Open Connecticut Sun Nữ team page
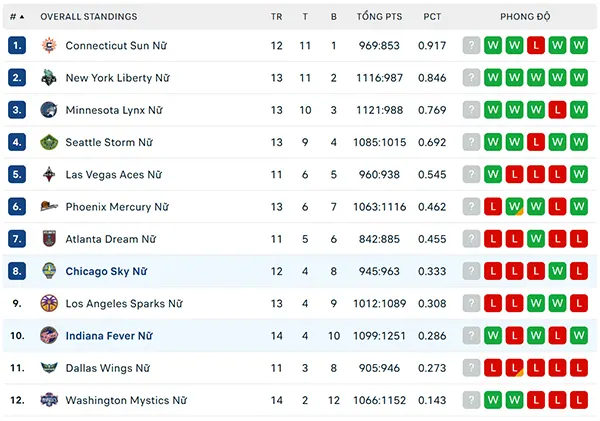This screenshot has height=421, width=600. [x=116, y=46]
